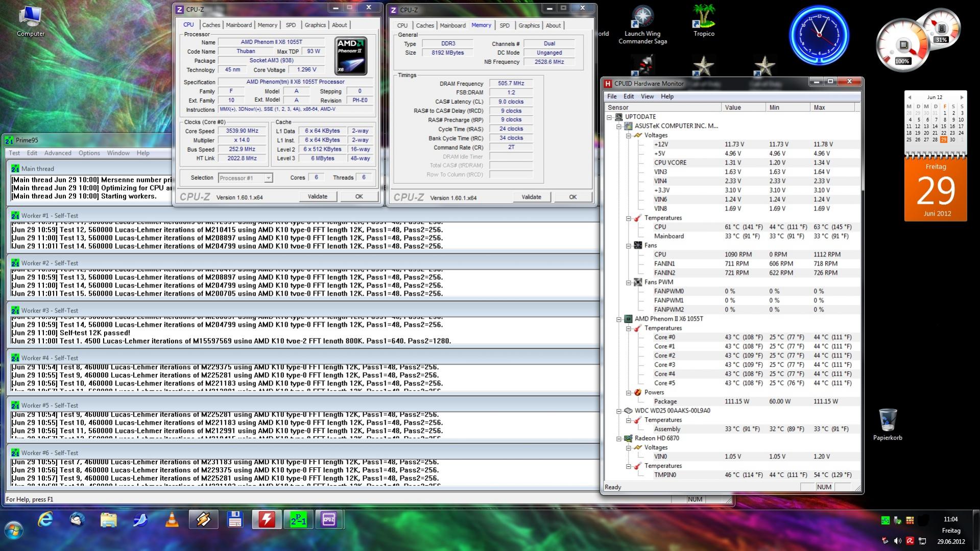The width and height of the screenshot is (980, 551).
Task: Click the blue analog clock gadget
Action: pyautogui.click(x=819, y=35)
